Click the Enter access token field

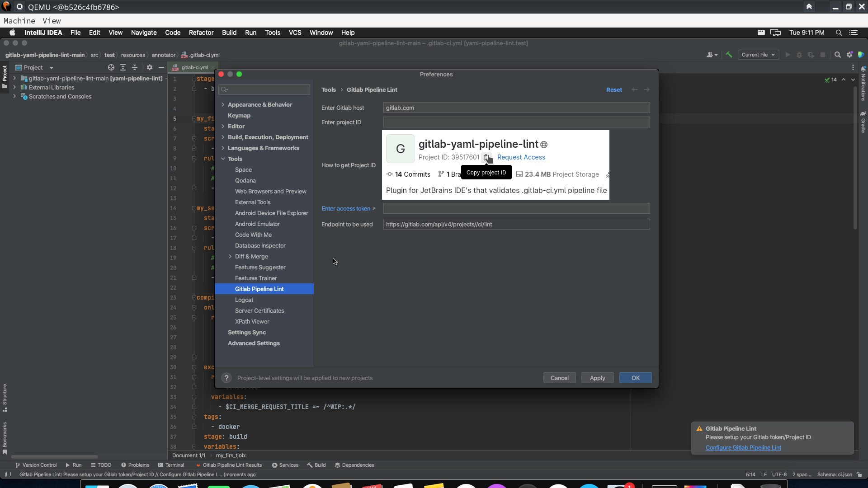pos(516,208)
